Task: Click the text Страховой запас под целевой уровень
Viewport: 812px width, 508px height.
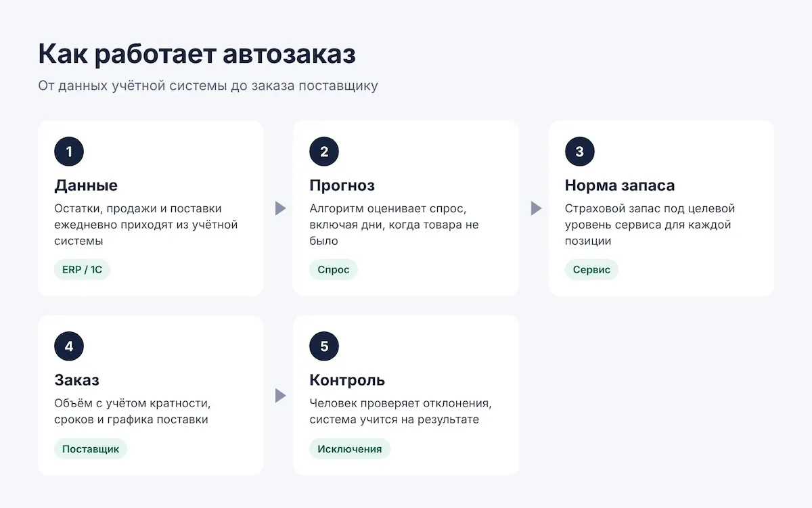Action: point(650,216)
